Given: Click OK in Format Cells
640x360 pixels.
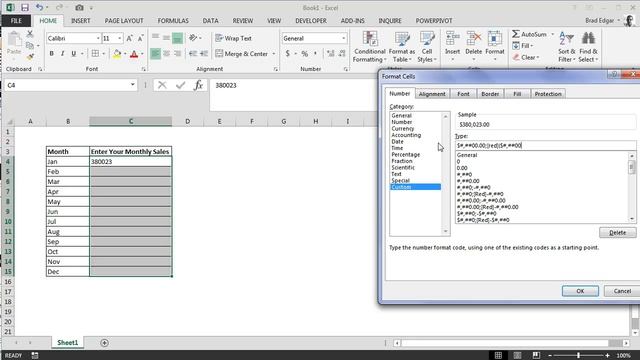Looking at the screenshot, I should pyautogui.click(x=580, y=291).
